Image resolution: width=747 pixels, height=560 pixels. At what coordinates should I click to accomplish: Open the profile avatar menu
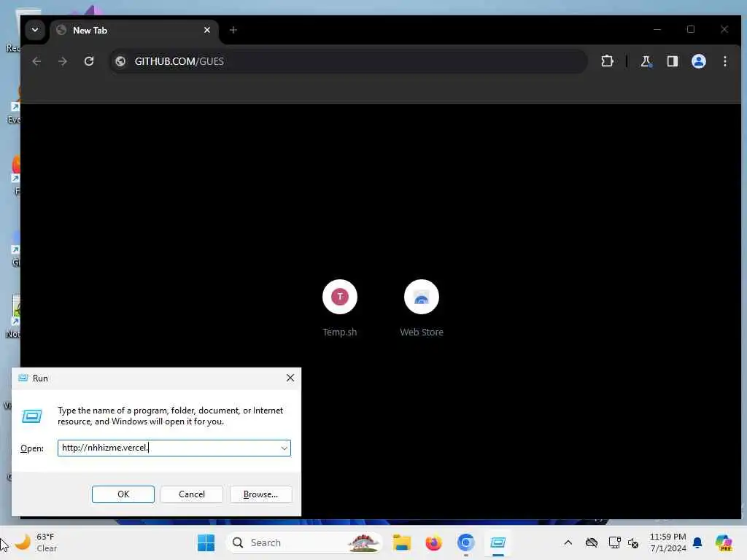click(698, 61)
